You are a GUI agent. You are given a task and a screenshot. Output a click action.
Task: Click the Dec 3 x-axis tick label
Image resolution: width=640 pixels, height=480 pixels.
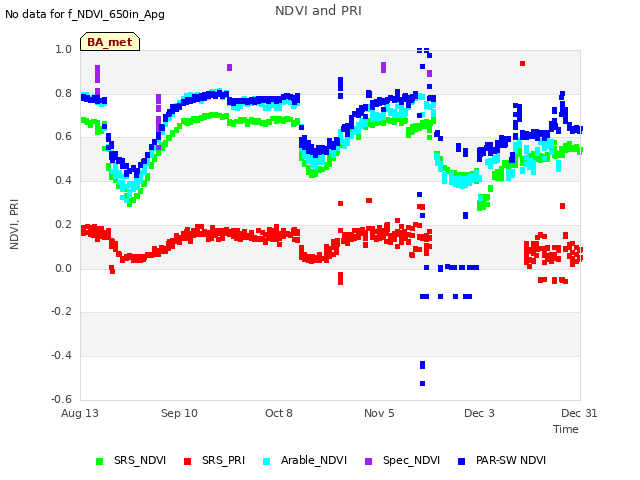(x=479, y=413)
